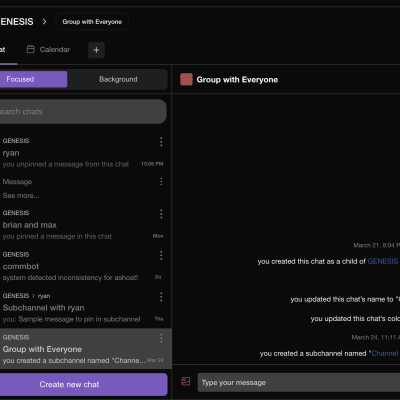
Task: Open the Calendar tab
Action: (x=48, y=50)
